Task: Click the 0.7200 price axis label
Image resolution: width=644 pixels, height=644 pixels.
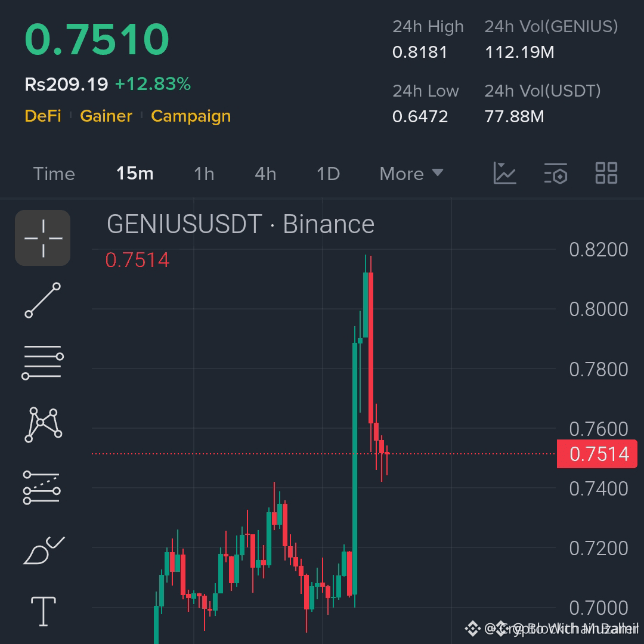Action: [599, 549]
